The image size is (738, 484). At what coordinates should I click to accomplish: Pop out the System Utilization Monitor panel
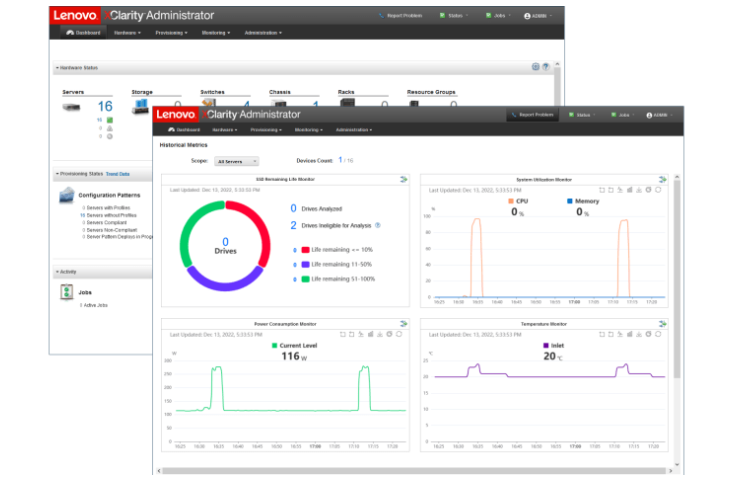point(662,179)
